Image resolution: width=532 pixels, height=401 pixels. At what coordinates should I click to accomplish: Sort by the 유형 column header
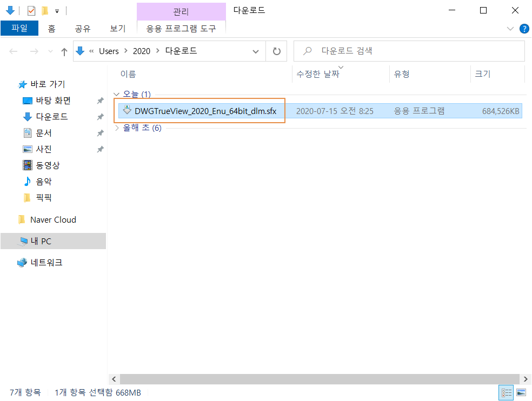click(402, 74)
